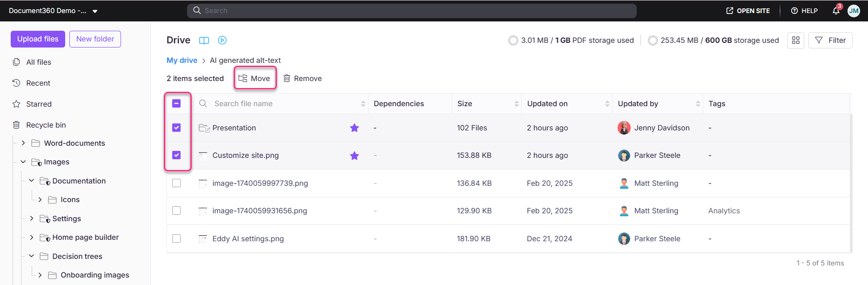Image resolution: width=868 pixels, height=285 pixels.
Task: Expand the Icons folder
Action: pyautogui.click(x=40, y=199)
